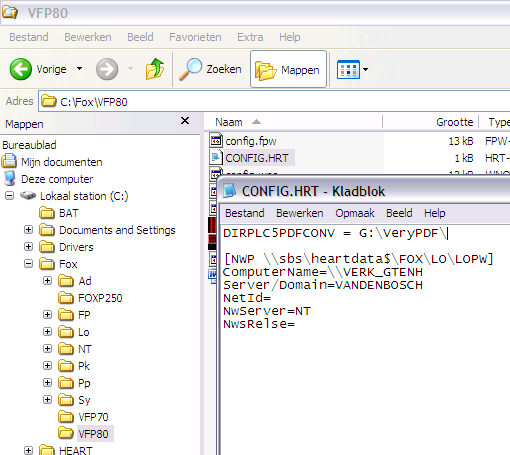This screenshot has width=510, height=455.
Task: Expand Documents and Settings folder
Action: [29, 230]
